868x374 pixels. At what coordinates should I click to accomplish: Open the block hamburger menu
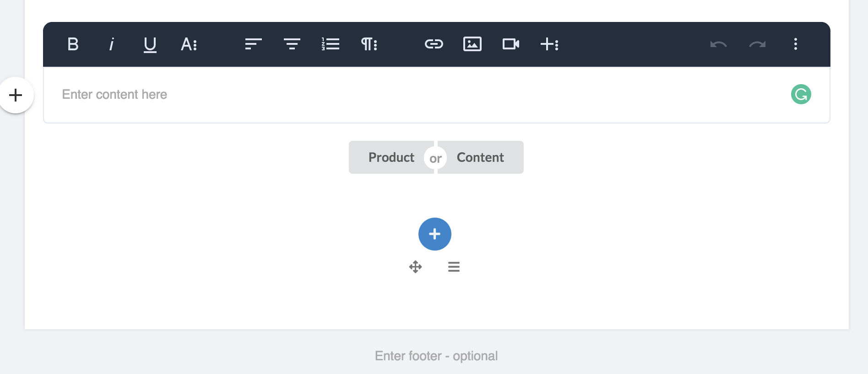click(x=454, y=267)
